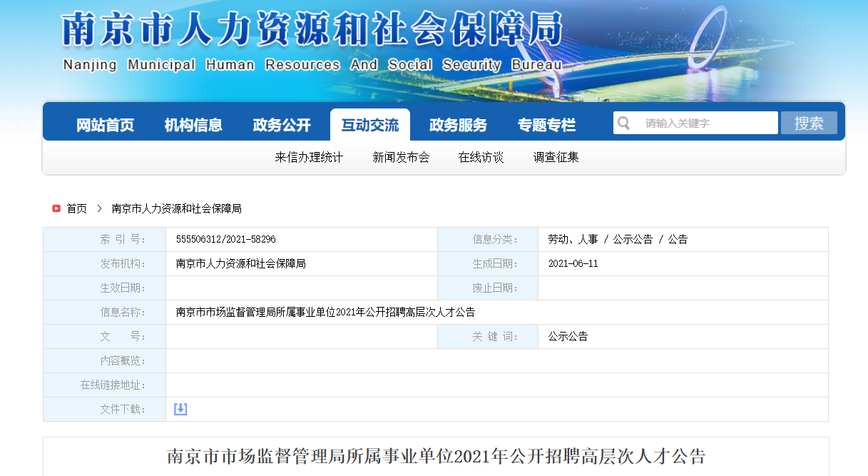
Task: Click the 信息名称 label cell
Action: click(x=104, y=313)
